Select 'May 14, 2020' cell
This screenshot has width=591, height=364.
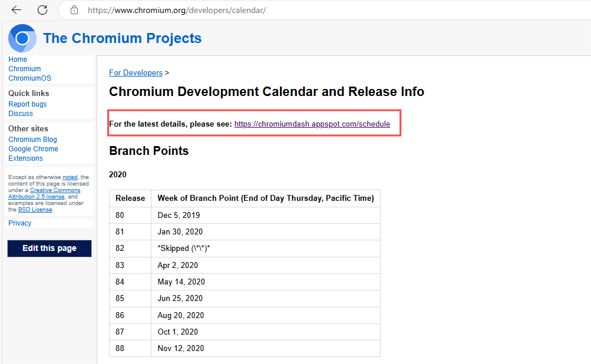coord(266,282)
